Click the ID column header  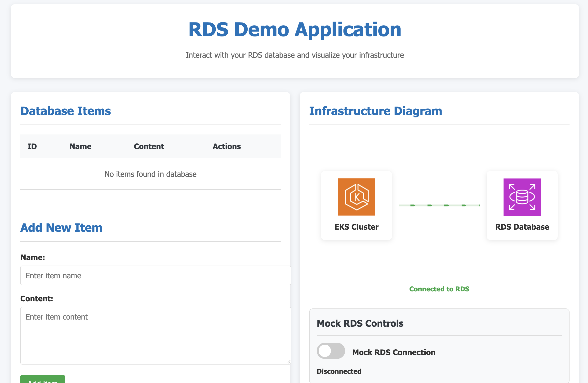32,146
